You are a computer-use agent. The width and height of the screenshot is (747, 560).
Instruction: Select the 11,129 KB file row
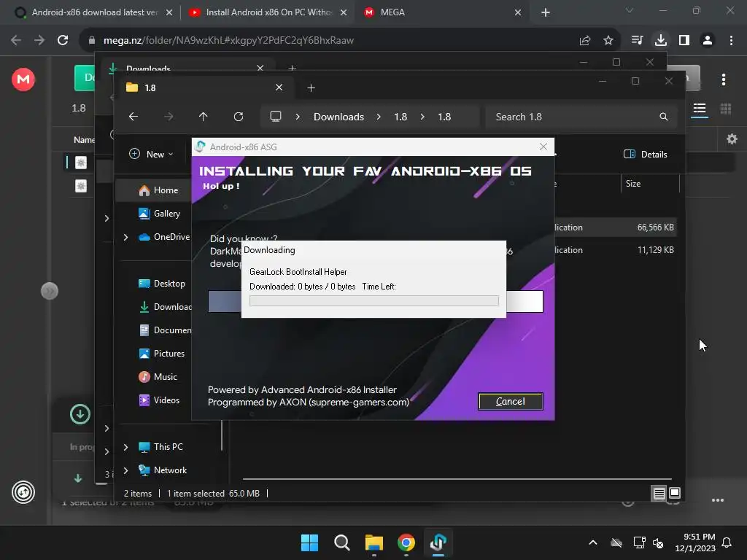pos(614,249)
